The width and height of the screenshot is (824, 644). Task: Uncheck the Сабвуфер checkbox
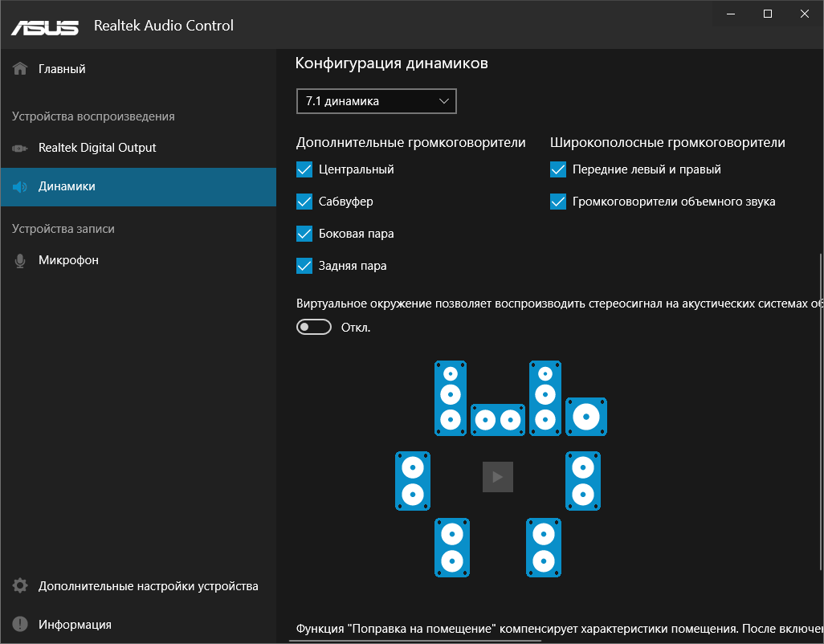(304, 202)
